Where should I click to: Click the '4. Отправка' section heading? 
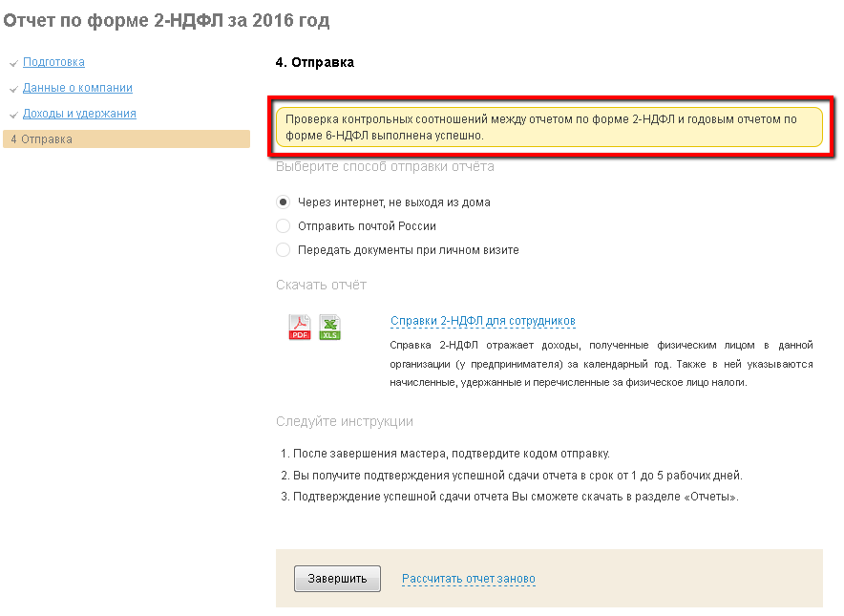[x=314, y=63]
